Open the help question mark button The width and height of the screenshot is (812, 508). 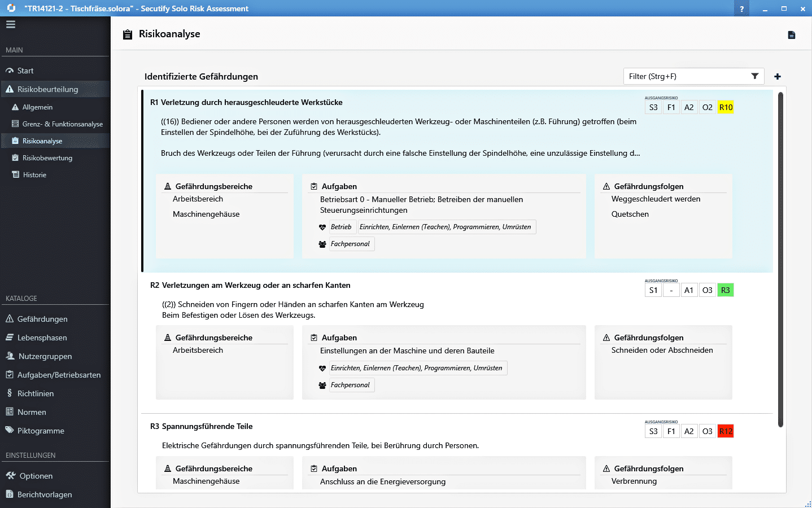741,8
